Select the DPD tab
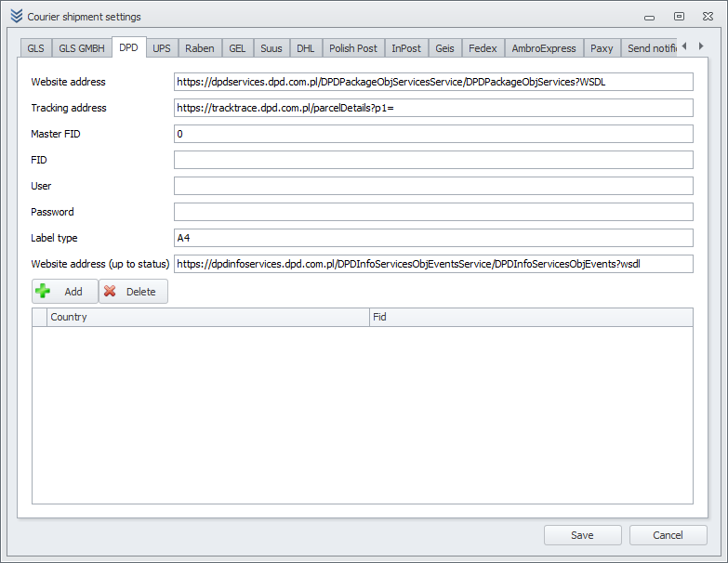The image size is (728, 563). click(x=128, y=47)
